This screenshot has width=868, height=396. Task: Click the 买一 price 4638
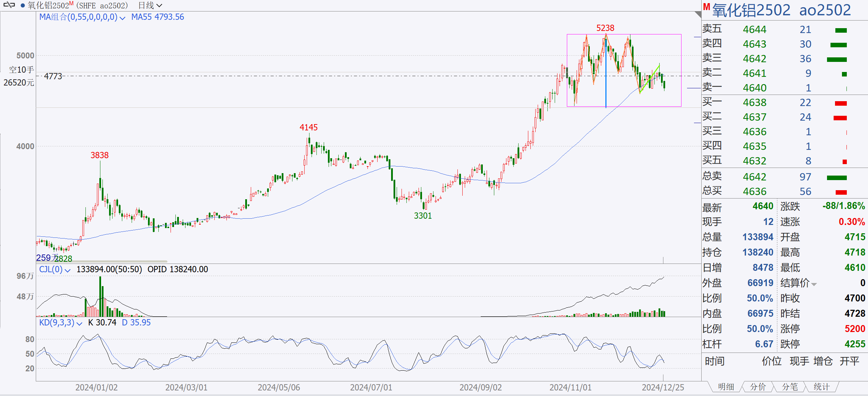tap(754, 103)
